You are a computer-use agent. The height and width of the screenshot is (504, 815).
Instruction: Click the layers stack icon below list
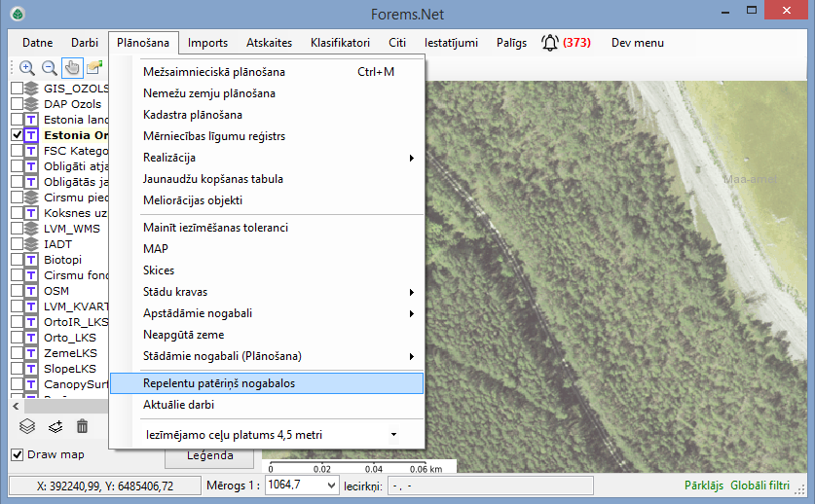tap(27, 426)
